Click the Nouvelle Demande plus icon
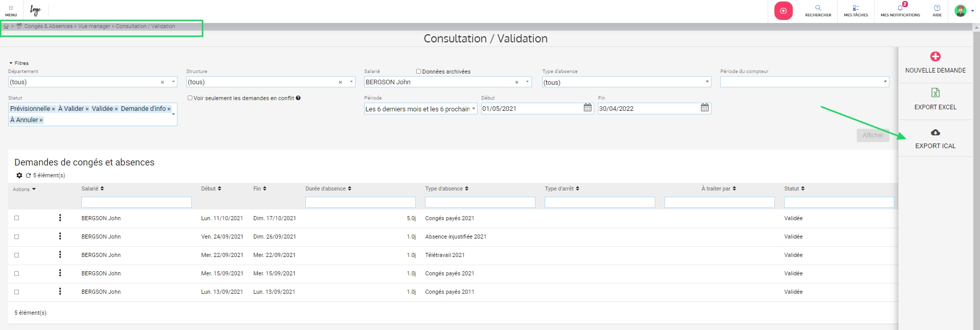Image resolution: width=980 pixels, height=330 pixels. pos(936,56)
